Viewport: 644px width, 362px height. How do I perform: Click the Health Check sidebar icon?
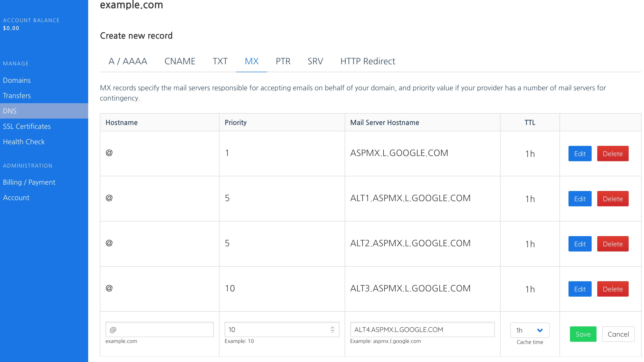pos(23,142)
